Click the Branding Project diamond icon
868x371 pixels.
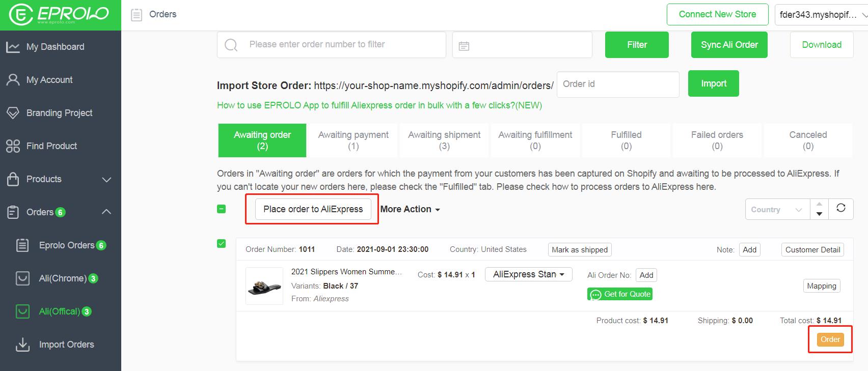pos(13,113)
